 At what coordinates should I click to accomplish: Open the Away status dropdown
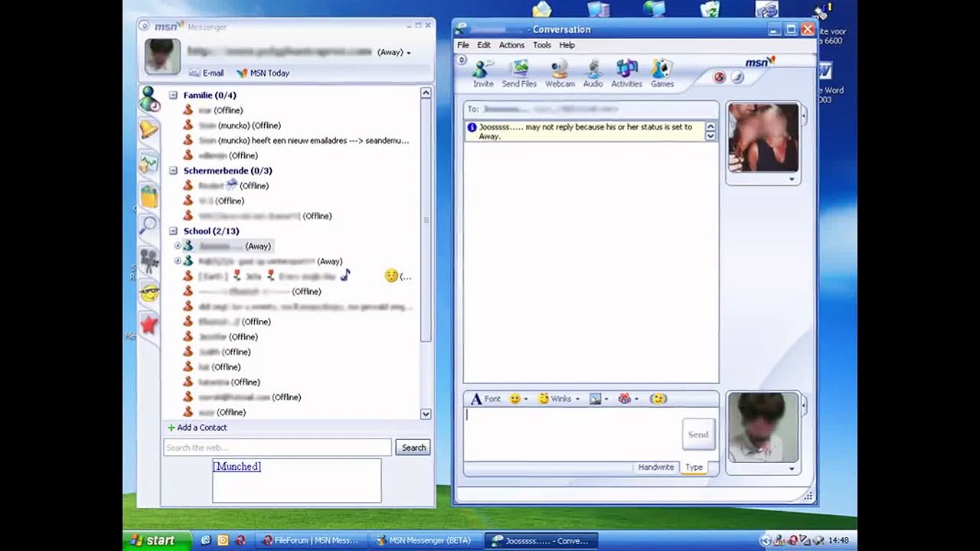click(394, 52)
